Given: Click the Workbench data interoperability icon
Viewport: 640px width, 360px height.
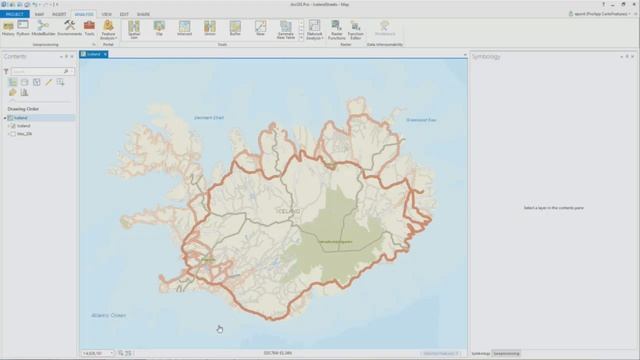Looking at the screenshot, I should (x=384, y=29).
